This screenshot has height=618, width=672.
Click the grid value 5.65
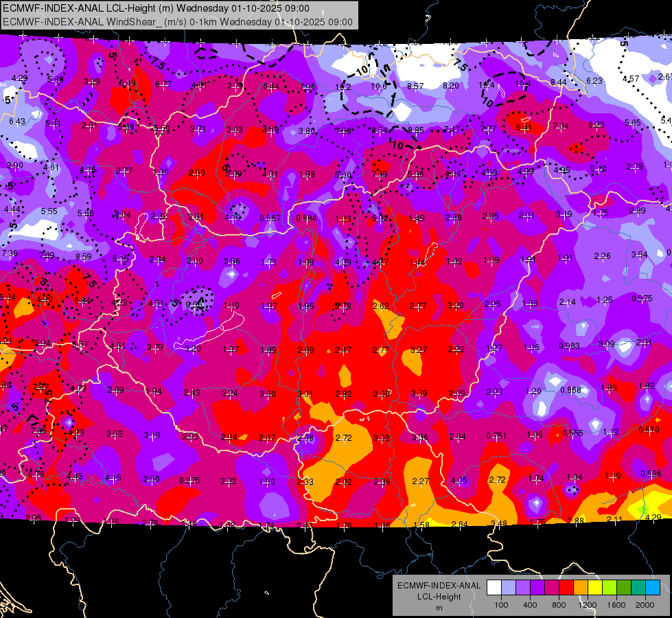tap(633, 123)
